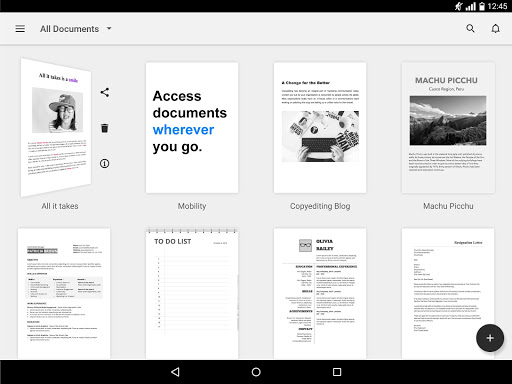Show info for All it takes document
This screenshot has height=384, width=512.
coord(104,163)
